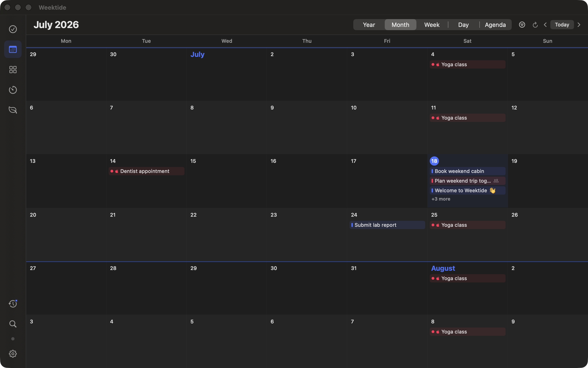This screenshot has width=588, height=368.
Task: Open Submit lab report task on July 24
Action: pyautogui.click(x=387, y=225)
